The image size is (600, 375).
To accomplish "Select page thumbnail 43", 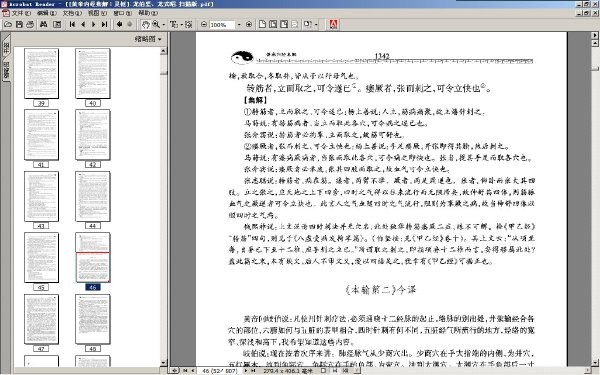I will (x=41, y=196).
